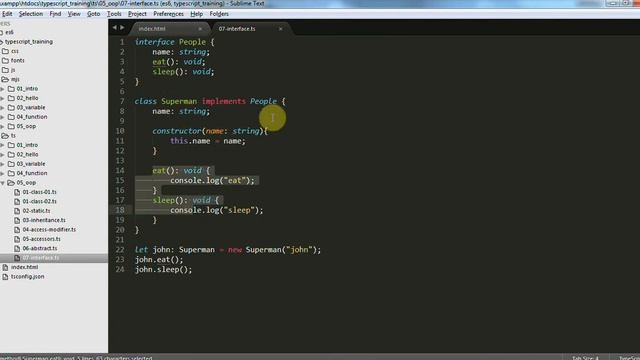
Task: Open index.html from the sidebar
Action: point(24,267)
